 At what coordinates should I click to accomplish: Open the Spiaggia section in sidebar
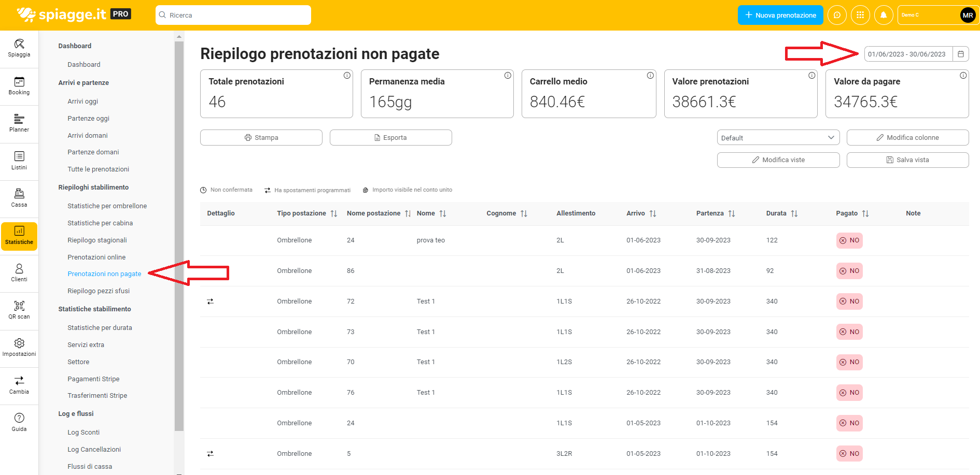(x=19, y=48)
